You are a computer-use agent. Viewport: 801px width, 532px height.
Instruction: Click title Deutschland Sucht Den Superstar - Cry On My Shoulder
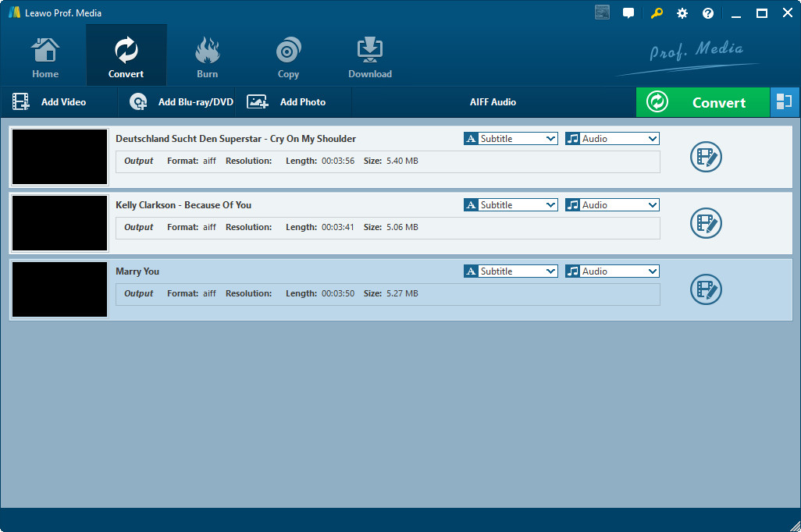point(236,139)
